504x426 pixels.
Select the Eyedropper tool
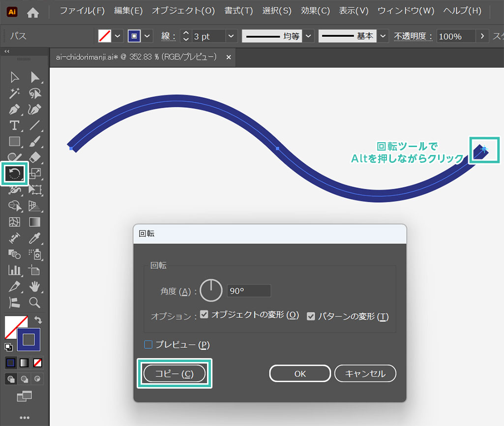(x=35, y=238)
